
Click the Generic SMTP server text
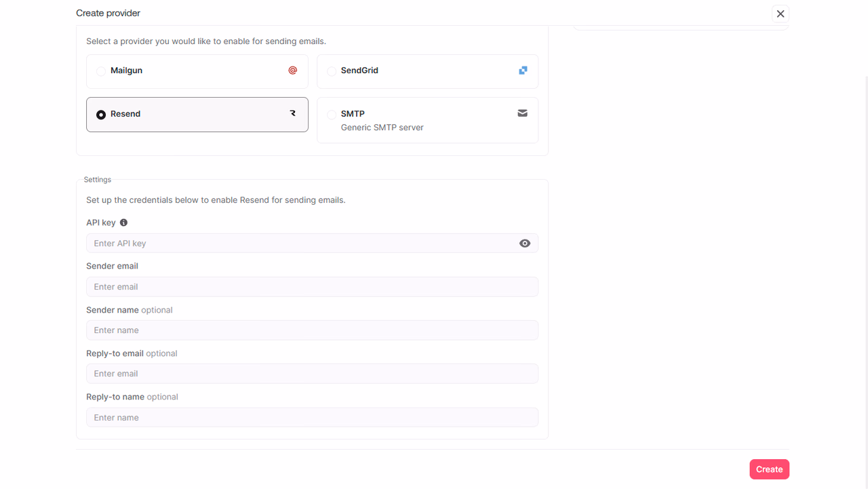pos(382,128)
